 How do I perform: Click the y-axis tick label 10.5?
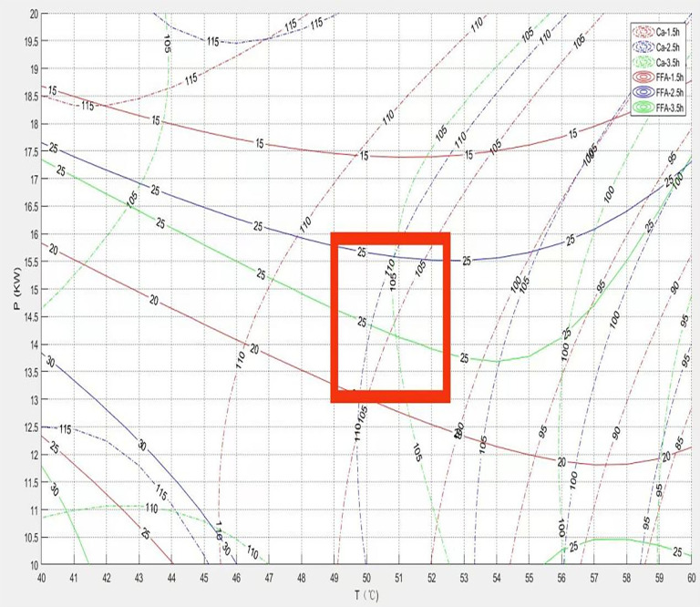click(x=31, y=538)
